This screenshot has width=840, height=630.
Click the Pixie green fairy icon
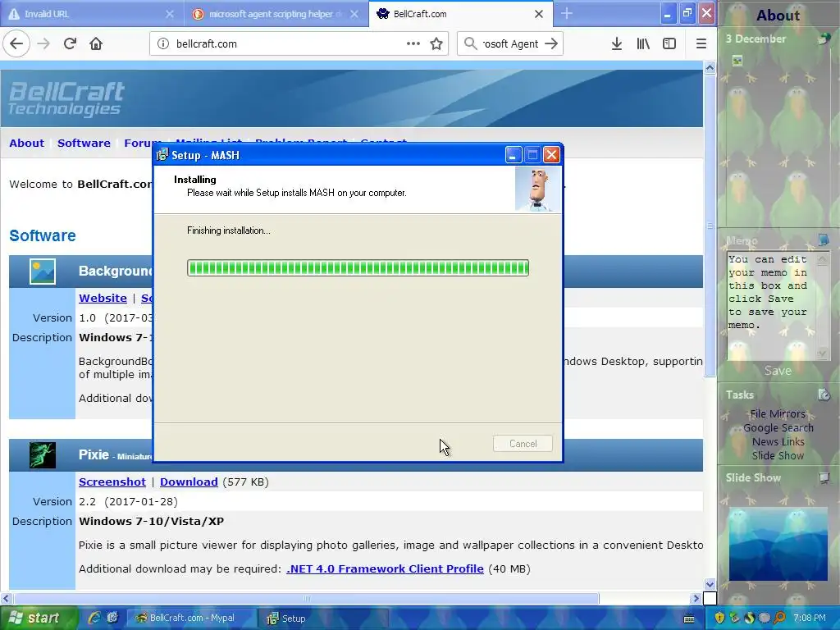pos(43,454)
